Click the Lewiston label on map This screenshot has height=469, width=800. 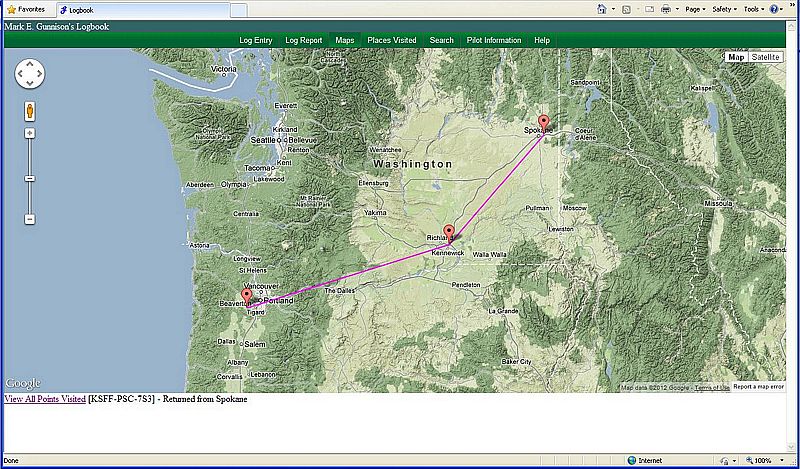(x=561, y=230)
